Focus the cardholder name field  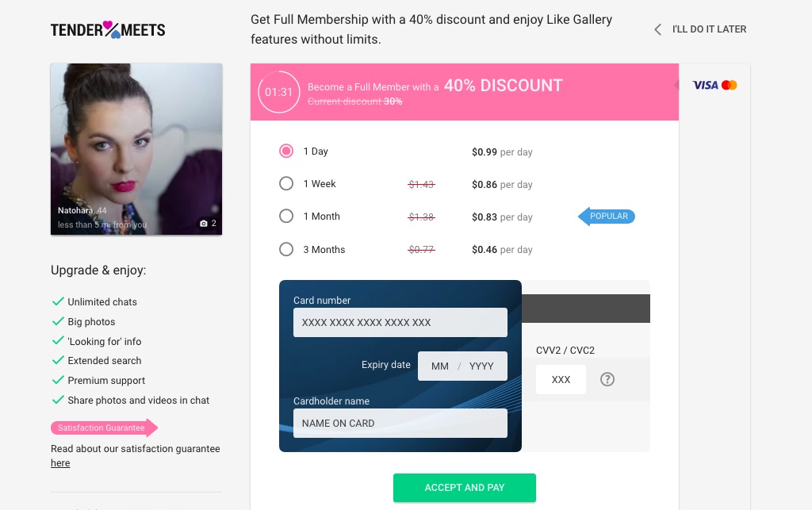tap(400, 423)
